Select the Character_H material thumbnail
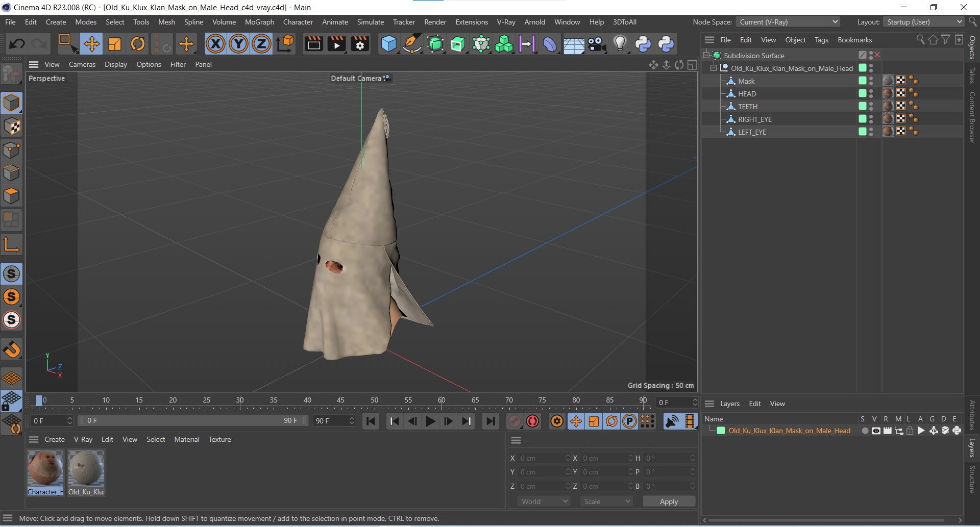980x527 pixels. point(45,472)
